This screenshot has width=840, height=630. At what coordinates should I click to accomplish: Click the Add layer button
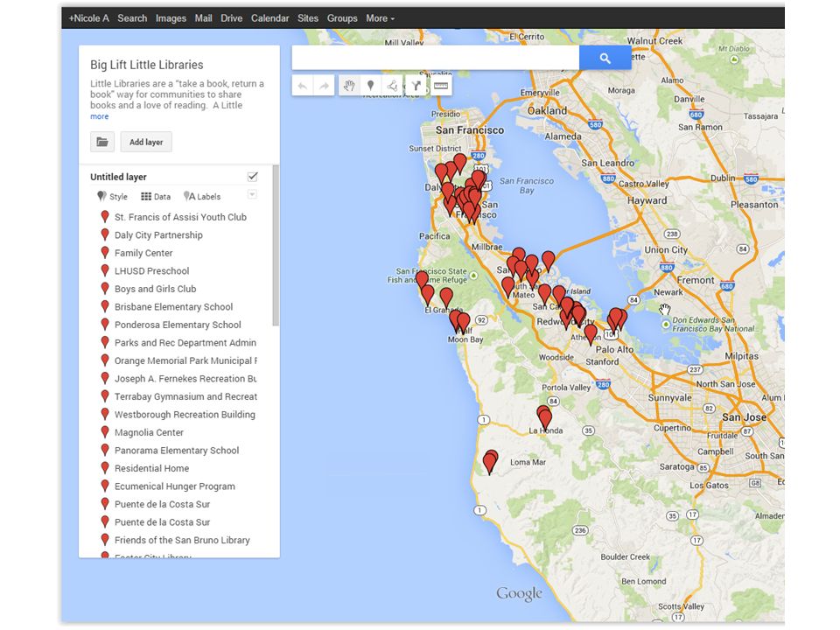pyautogui.click(x=146, y=142)
